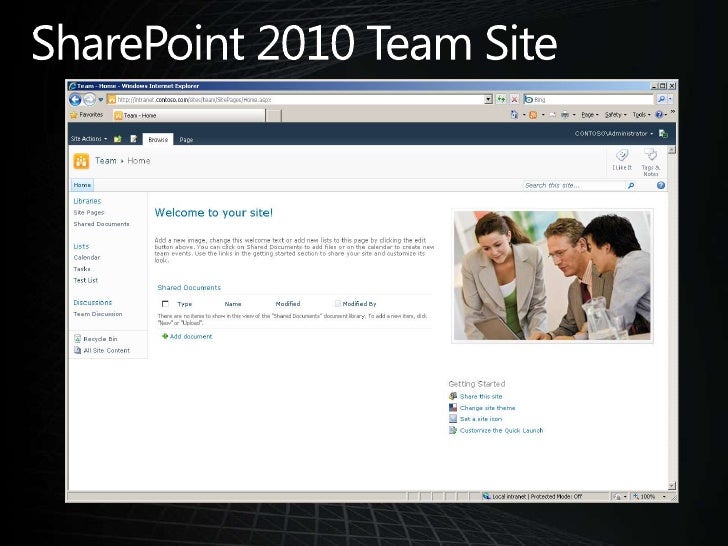Click in the Bing search box

coord(588,99)
